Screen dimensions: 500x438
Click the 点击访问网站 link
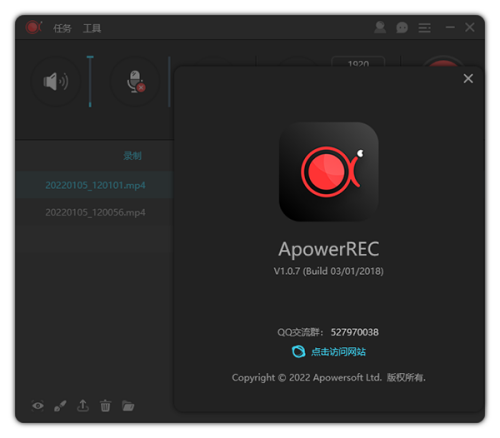pyautogui.click(x=338, y=352)
